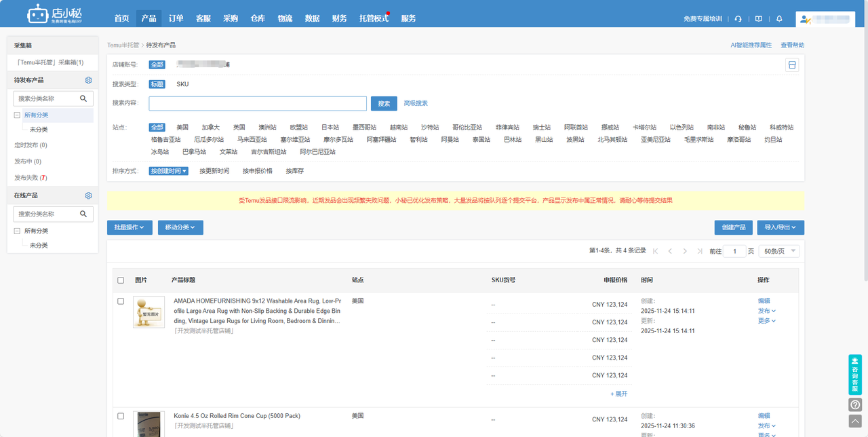The image size is (868, 437).
Task: Go to the 物流 top navigation menu
Action: (x=285, y=18)
